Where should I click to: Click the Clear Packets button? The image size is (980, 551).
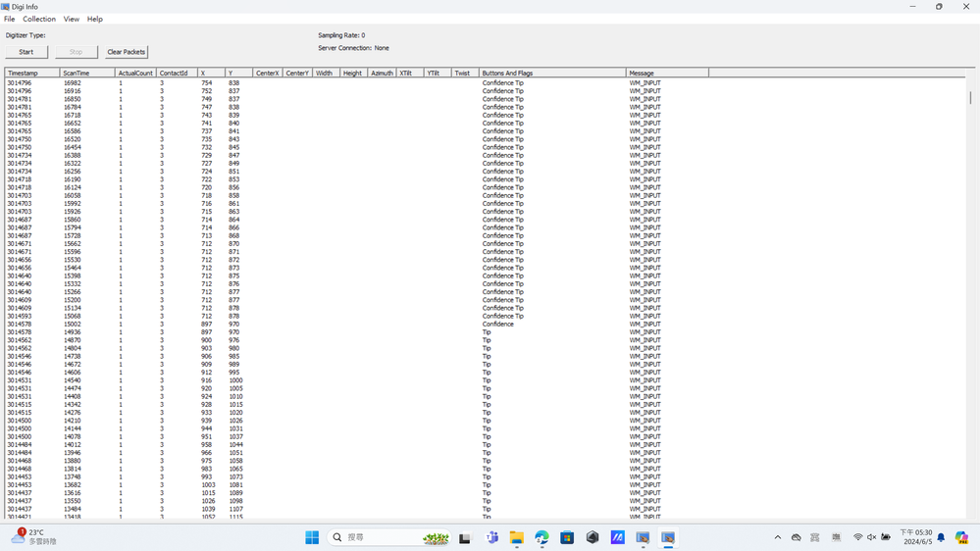(127, 52)
